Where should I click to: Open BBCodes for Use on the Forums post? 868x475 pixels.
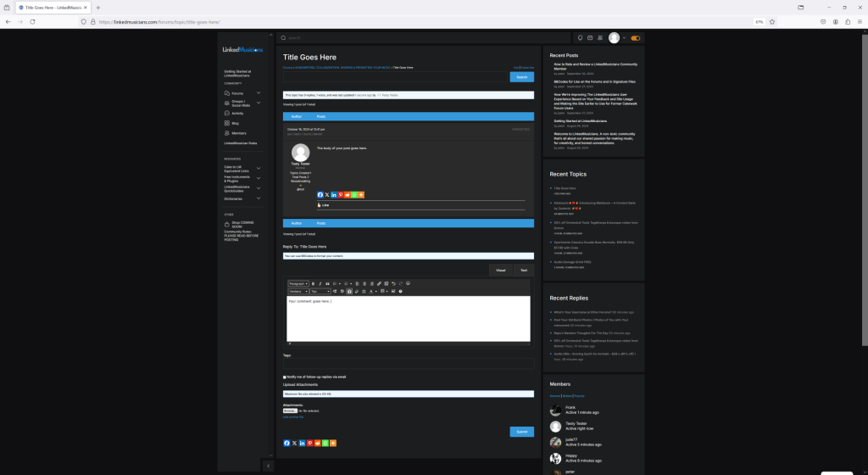tap(594, 81)
